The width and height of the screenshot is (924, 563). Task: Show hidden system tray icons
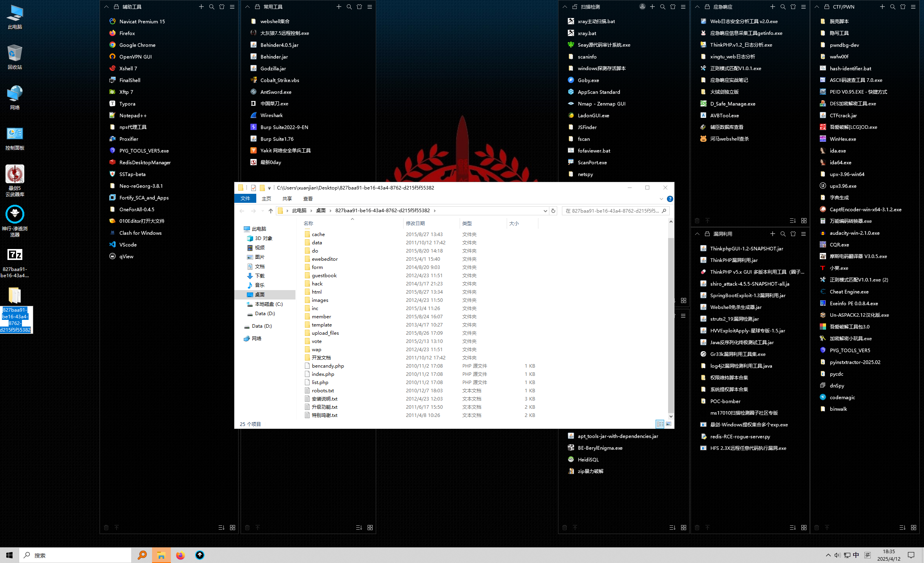coord(828,555)
